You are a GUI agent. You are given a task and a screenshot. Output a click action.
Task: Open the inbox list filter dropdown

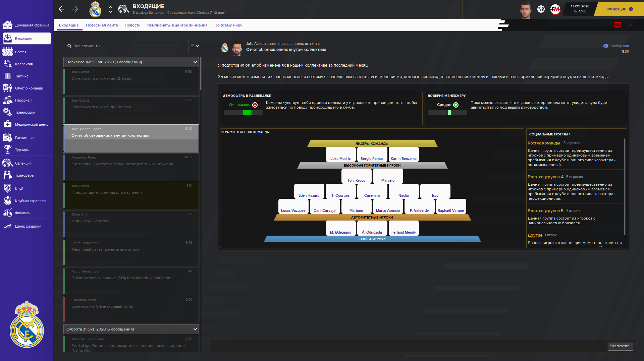[195, 46]
